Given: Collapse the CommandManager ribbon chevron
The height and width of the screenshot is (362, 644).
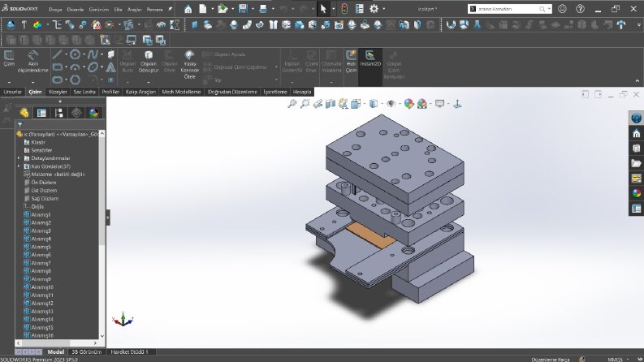Looking at the screenshot, I should tap(637, 81).
